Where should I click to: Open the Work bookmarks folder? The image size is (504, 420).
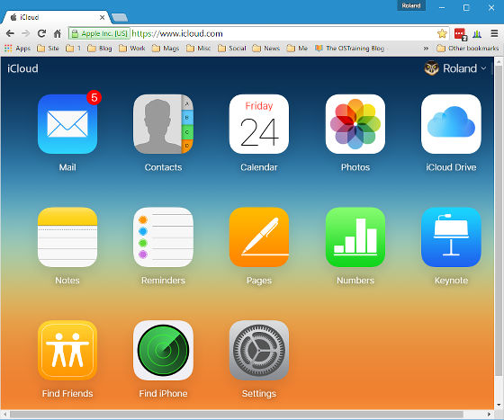point(132,49)
